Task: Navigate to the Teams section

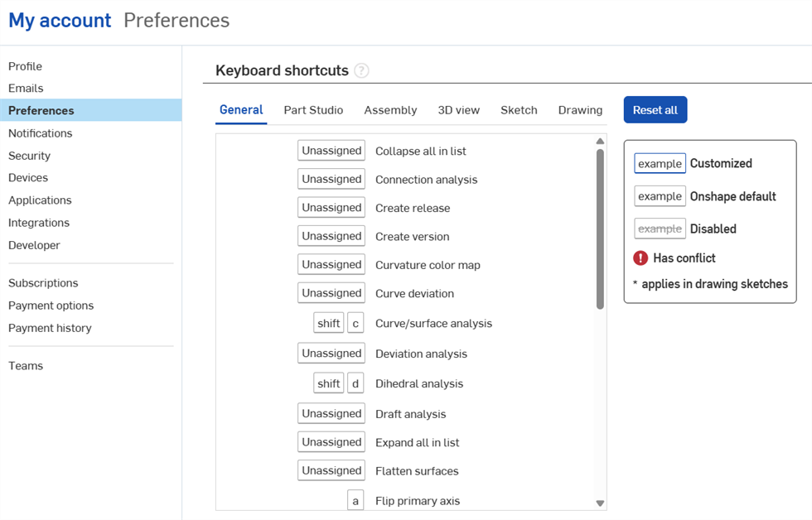Action: pos(26,365)
